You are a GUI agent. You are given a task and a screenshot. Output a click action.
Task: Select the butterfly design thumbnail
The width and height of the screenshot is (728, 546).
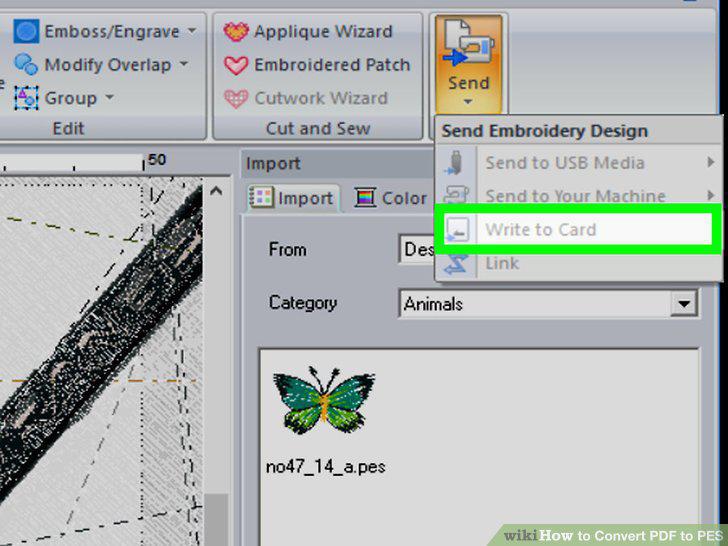click(324, 400)
